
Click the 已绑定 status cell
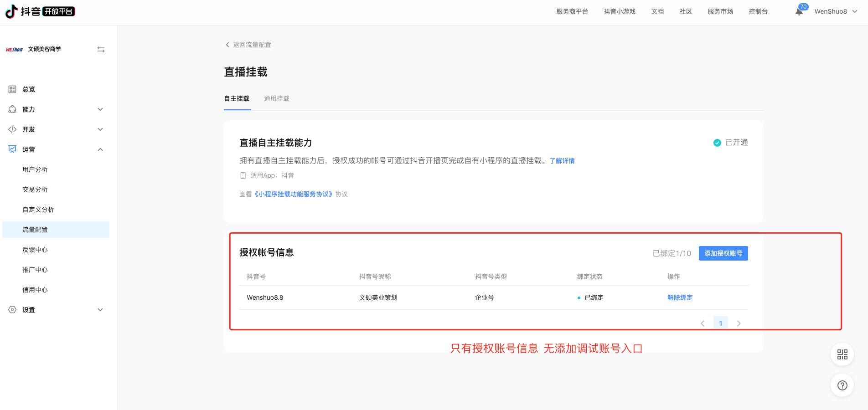pos(590,297)
